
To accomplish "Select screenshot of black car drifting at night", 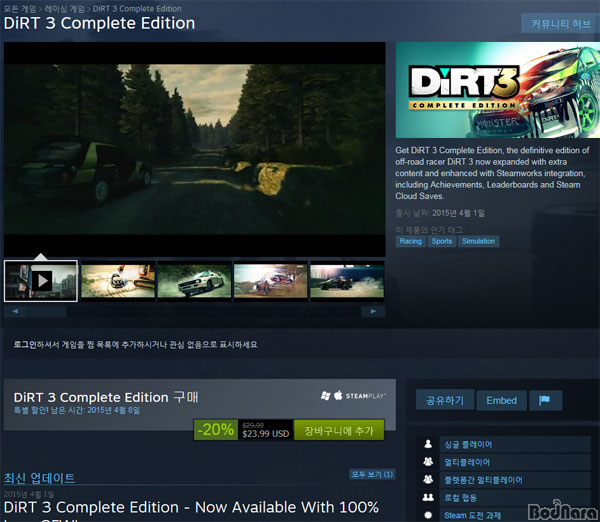I will pyautogui.click(x=347, y=281).
